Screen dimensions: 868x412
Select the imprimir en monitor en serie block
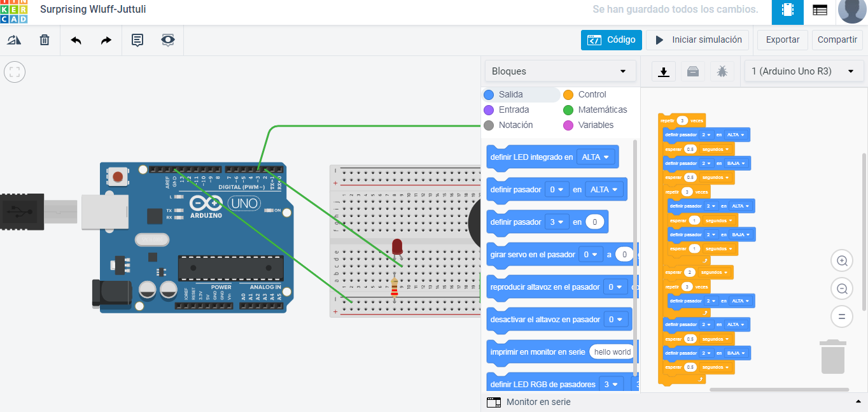(538, 352)
